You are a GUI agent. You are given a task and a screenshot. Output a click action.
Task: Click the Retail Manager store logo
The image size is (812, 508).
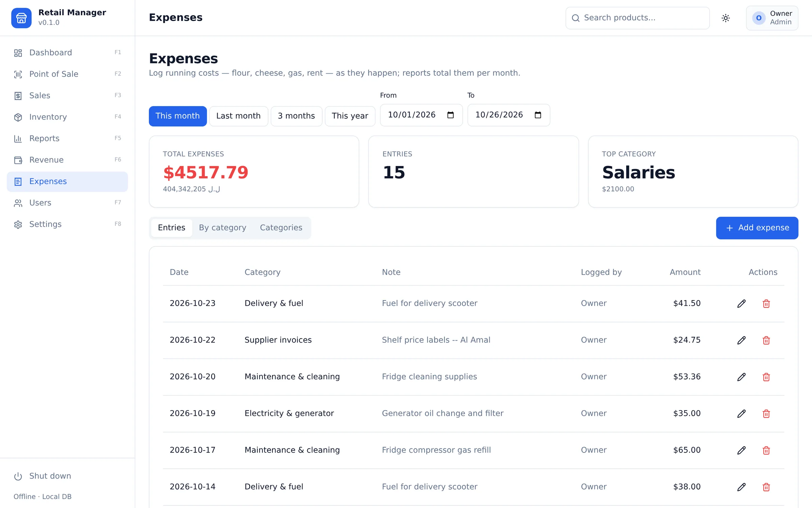click(21, 18)
